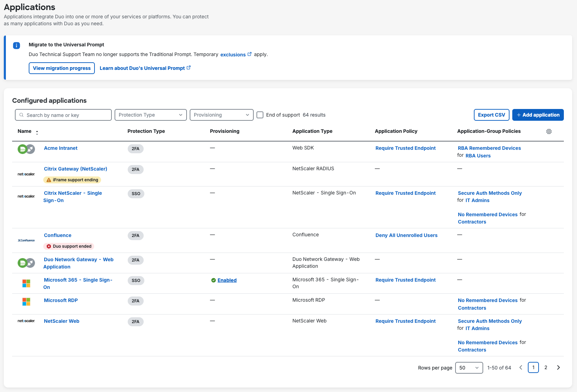Click the Acme Intranet application logo icon

pos(26,149)
